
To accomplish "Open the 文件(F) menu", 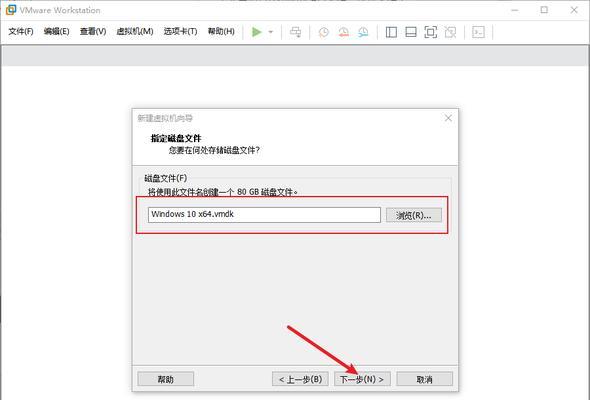I will coord(21,31).
